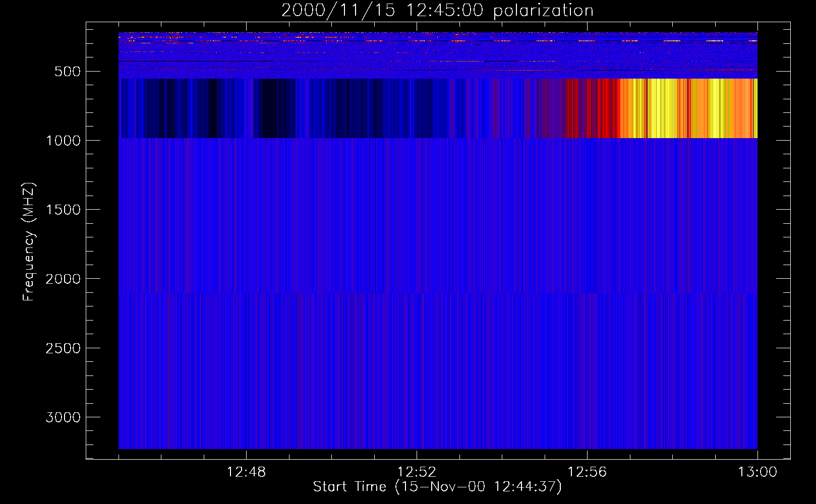Select the 12:52 time tick label
The image size is (816, 504).
(417, 472)
